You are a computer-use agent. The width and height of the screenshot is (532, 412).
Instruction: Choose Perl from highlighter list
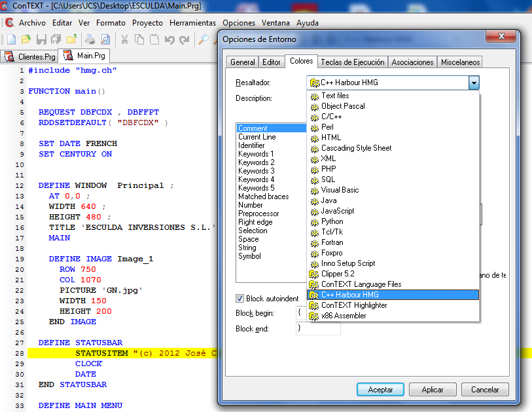[x=393, y=127]
